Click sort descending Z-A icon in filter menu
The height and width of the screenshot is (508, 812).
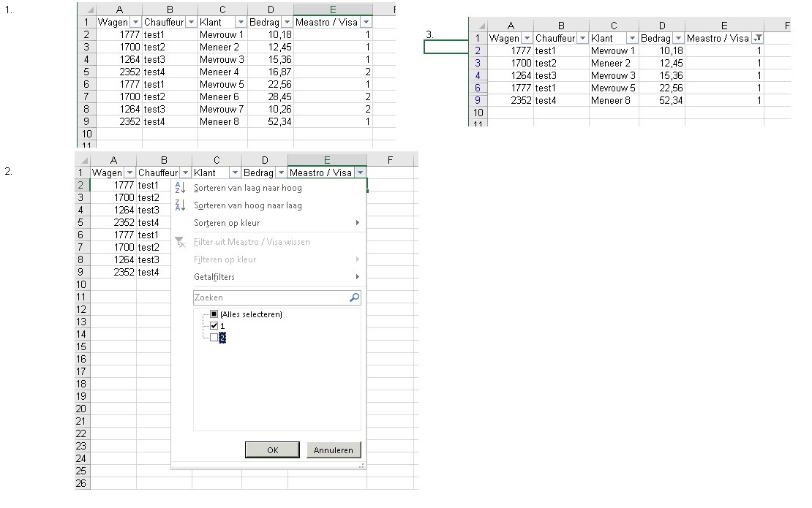180,205
